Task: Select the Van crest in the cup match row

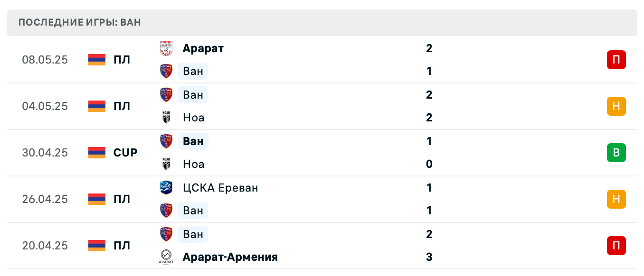Action: (x=167, y=141)
